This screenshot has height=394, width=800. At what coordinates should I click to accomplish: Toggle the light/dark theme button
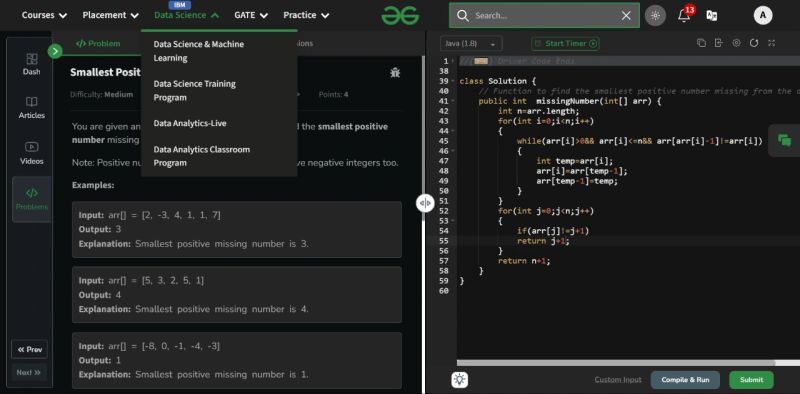click(655, 15)
